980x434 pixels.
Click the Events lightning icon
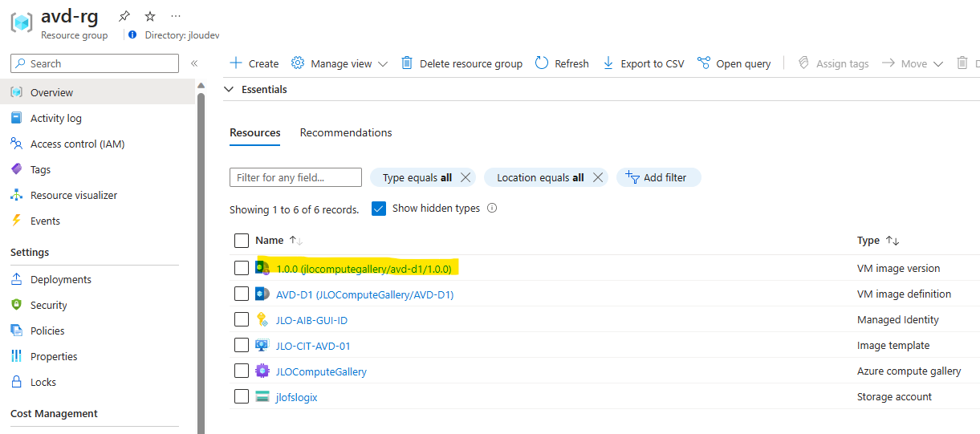click(16, 221)
